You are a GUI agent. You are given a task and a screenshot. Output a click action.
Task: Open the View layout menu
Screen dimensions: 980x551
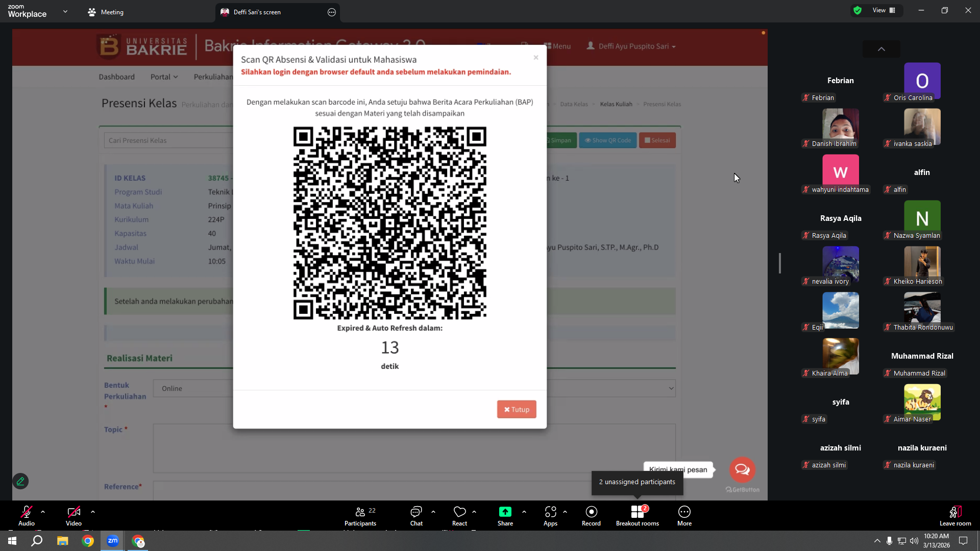(x=884, y=10)
